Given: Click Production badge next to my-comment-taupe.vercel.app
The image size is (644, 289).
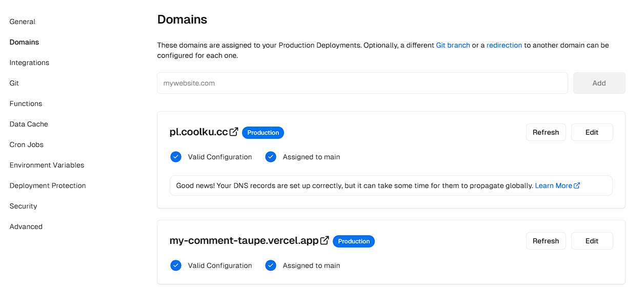Looking at the screenshot, I should (354, 241).
